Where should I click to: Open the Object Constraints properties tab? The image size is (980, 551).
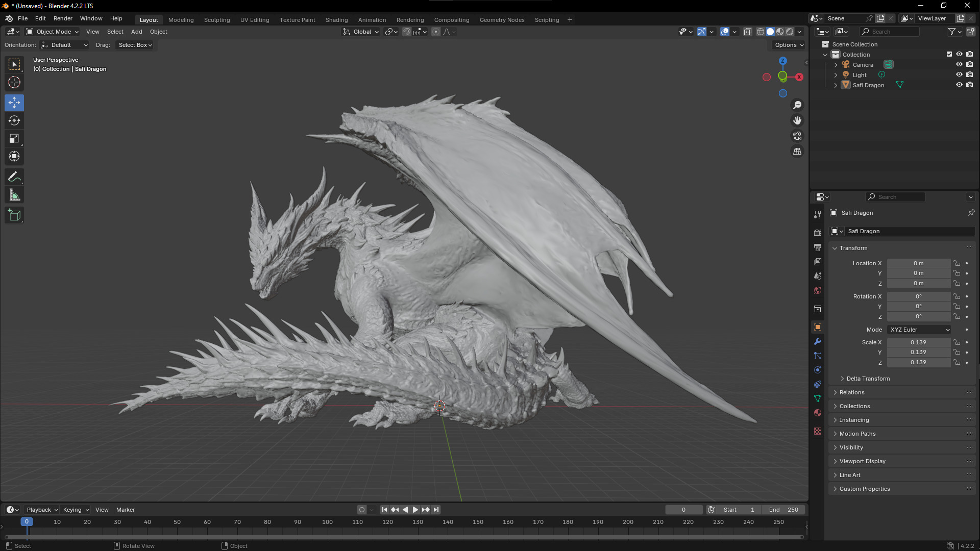tap(818, 384)
